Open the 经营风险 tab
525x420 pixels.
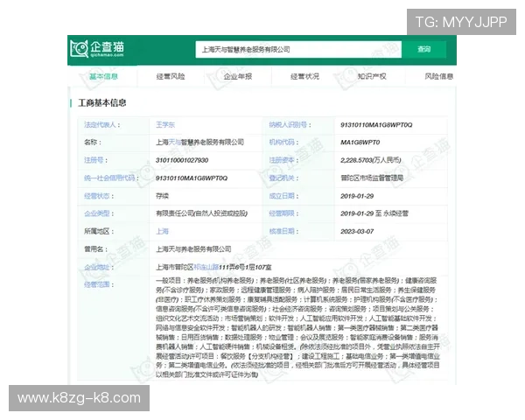(x=171, y=76)
